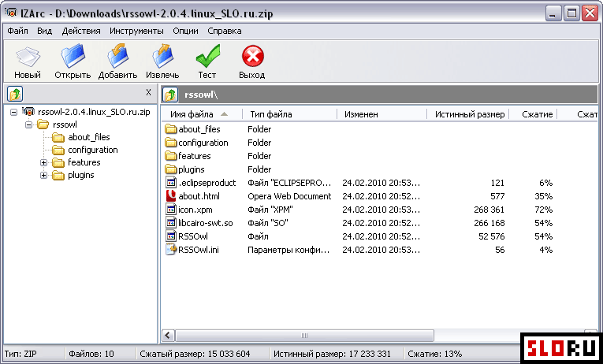The width and height of the screenshot is (603, 364).
Task: Click the 268 361 size value
Action: click(x=489, y=210)
